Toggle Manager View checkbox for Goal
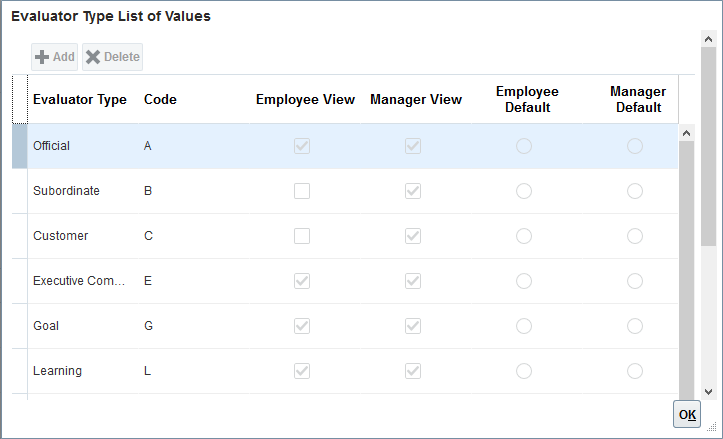Viewport: 723px width, 439px height. [412, 326]
